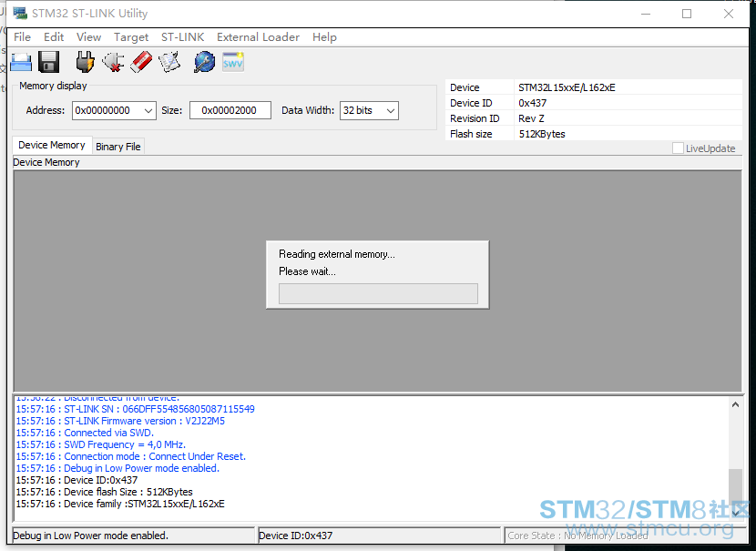The image size is (756, 551).
Task: Open the File menu
Action: [x=22, y=37]
